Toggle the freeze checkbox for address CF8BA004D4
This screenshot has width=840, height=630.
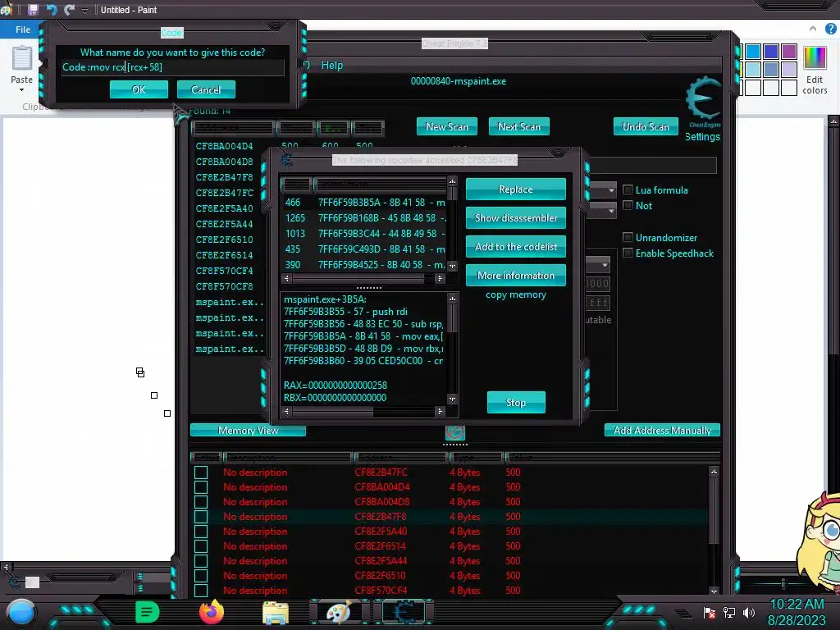[201, 487]
